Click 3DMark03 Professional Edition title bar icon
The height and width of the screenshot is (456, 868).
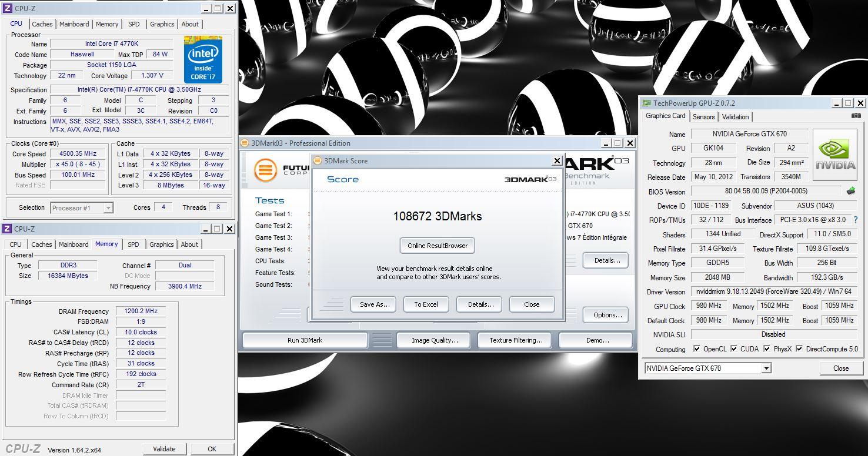click(245, 143)
